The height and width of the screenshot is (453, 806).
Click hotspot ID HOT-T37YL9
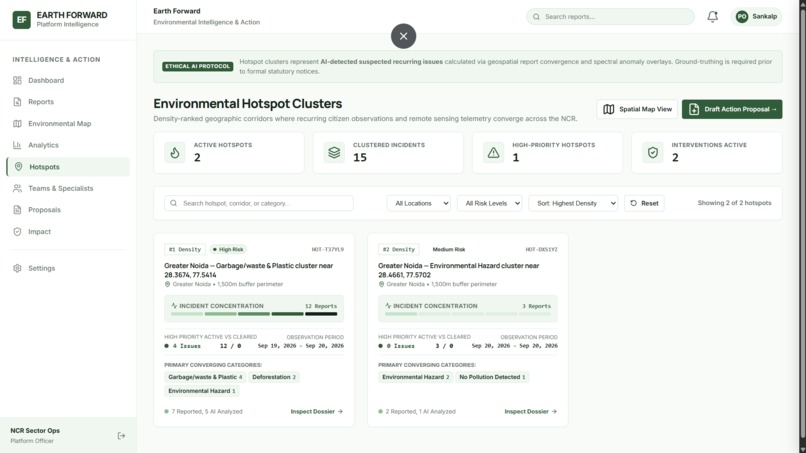click(327, 249)
